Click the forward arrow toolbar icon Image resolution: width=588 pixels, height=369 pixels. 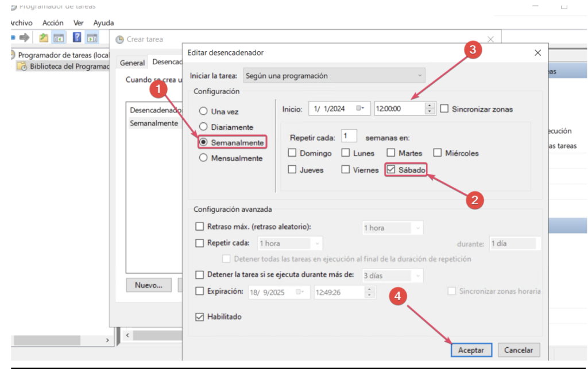point(25,38)
